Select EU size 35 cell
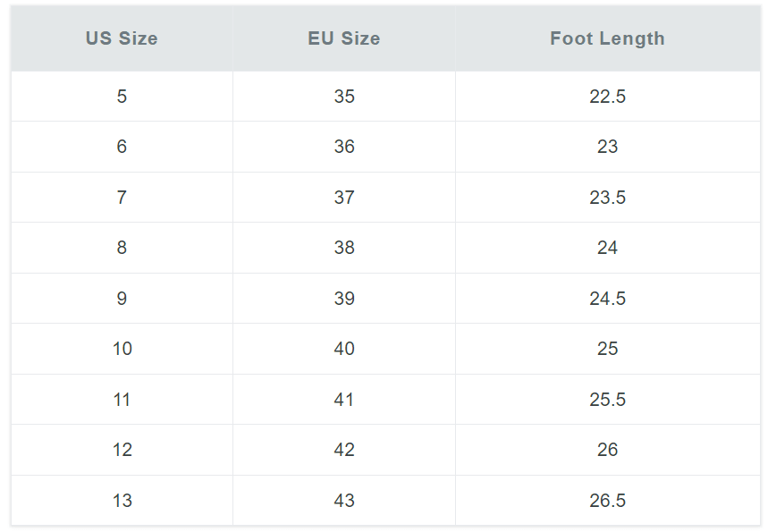The width and height of the screenshot is (768, 532). 344,97
